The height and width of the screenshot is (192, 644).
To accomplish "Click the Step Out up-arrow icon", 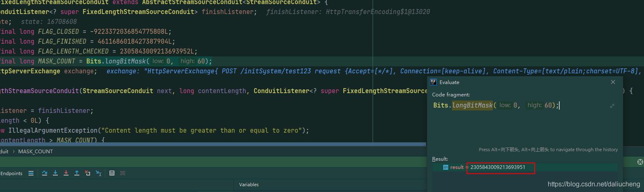I will click(77, 173).
